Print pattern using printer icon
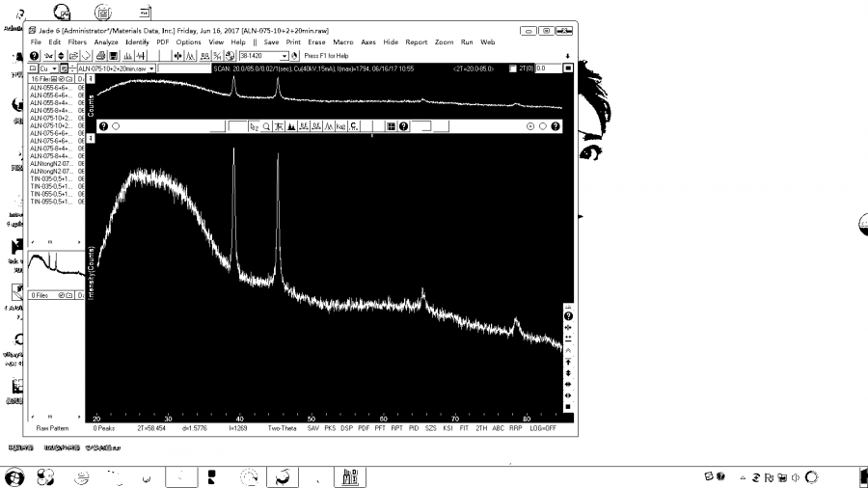Image resolution: width=868 pixels, height=488 pixels. tap(100, 56)
